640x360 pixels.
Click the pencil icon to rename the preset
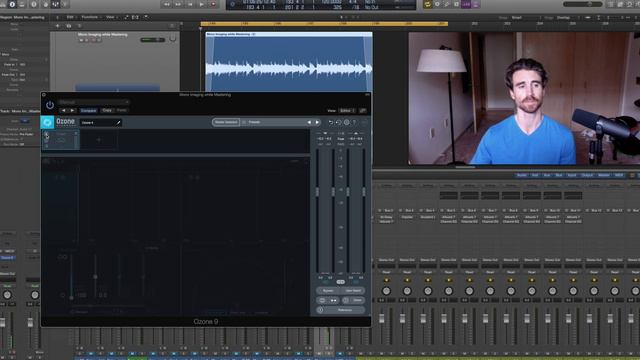tap(118, 122)
